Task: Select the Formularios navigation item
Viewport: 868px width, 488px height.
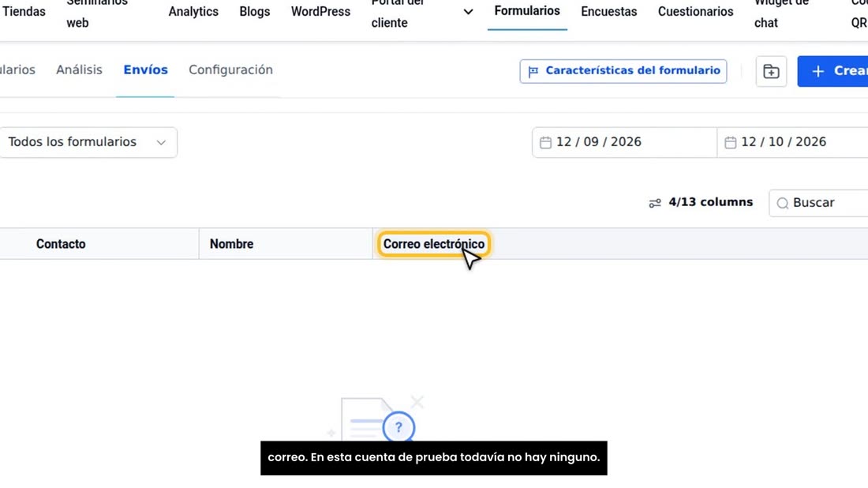Action: pos(527,11)
